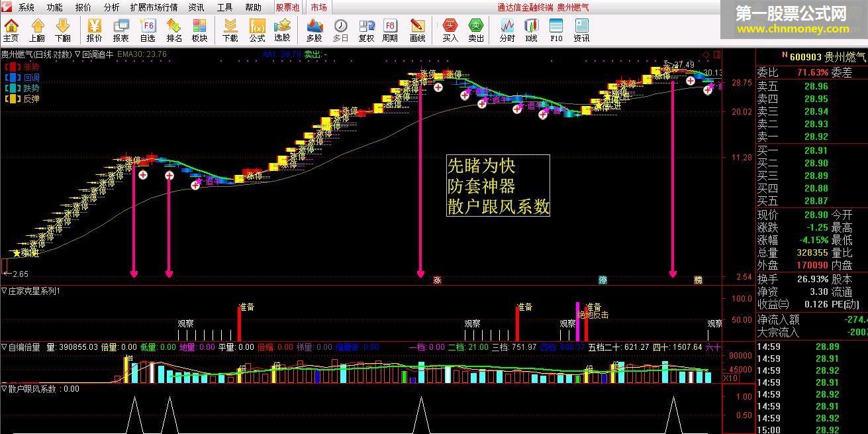Click the 下载 download toolbar icon
This screenshot has height=434, width=868.
tap(230, 30)
